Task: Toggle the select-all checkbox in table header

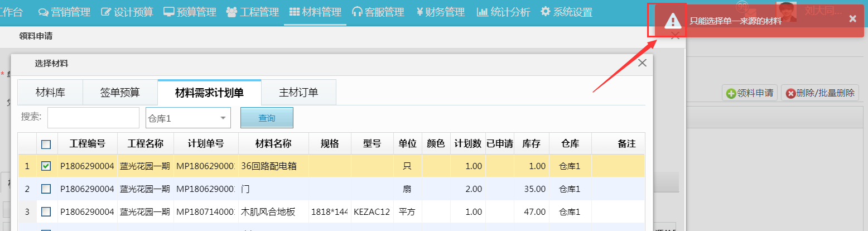Action: (x=46, y=144)
